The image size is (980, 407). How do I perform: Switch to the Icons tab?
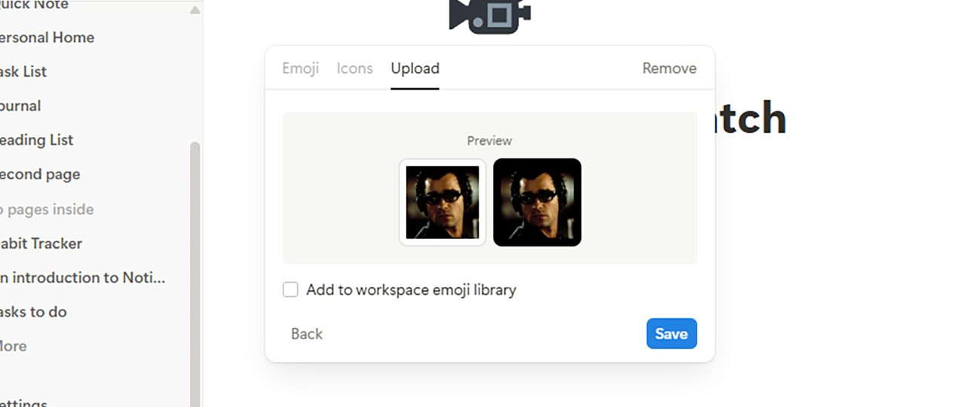[354, 69]
